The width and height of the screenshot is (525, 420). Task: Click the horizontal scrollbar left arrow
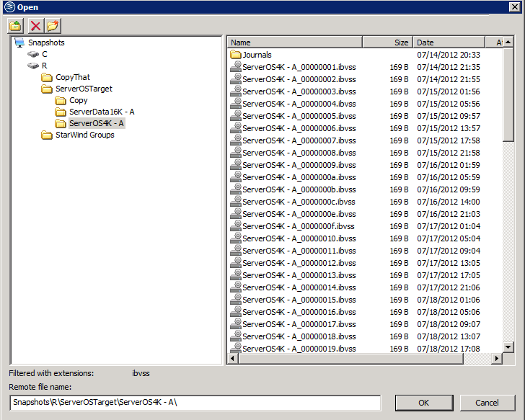(233, 359)
